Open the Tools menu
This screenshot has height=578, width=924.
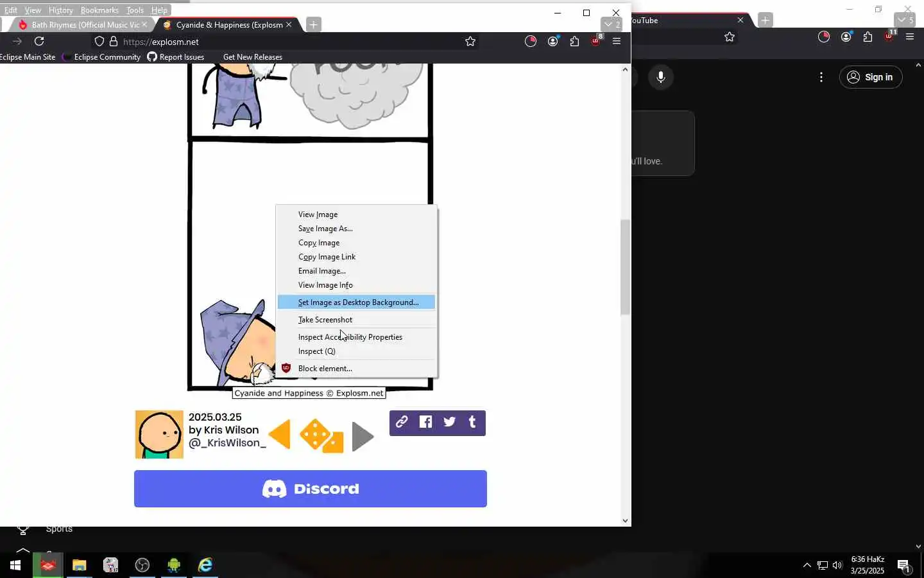coord(135,10)
